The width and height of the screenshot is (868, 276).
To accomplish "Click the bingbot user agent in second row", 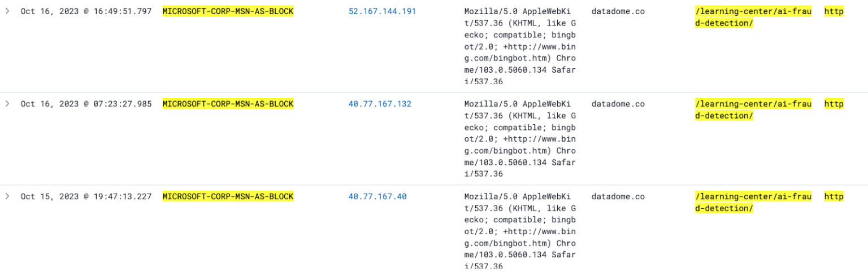I will [519, 139].
